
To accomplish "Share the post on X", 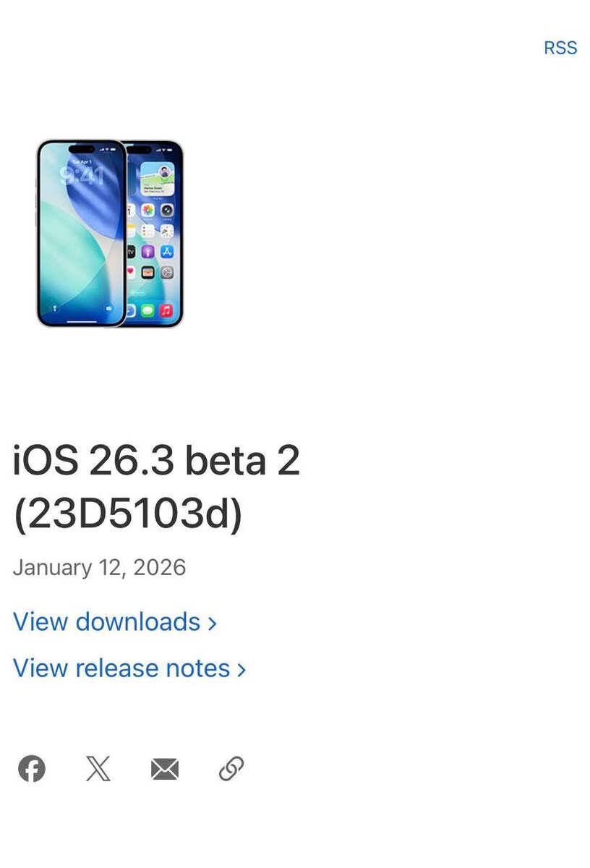I will coord(98,768).
